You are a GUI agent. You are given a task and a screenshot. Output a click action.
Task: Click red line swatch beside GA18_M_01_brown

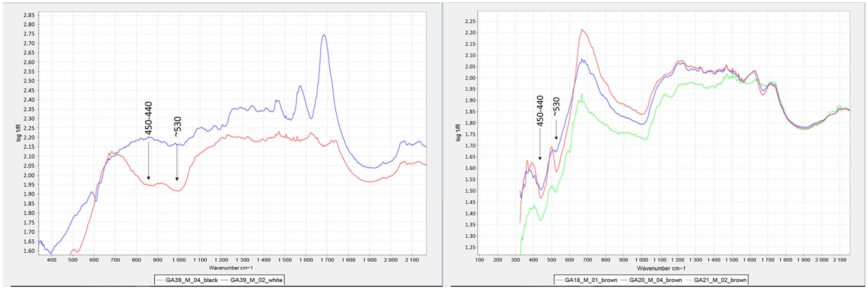pos(559,280)
